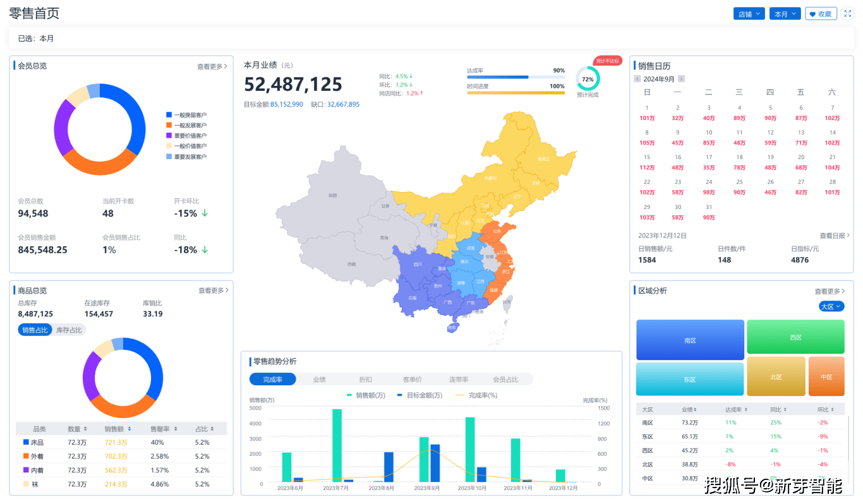
Task: Toggle 一般价值客户 legend item
Action: pyautogui.click(x=186, y=146)
